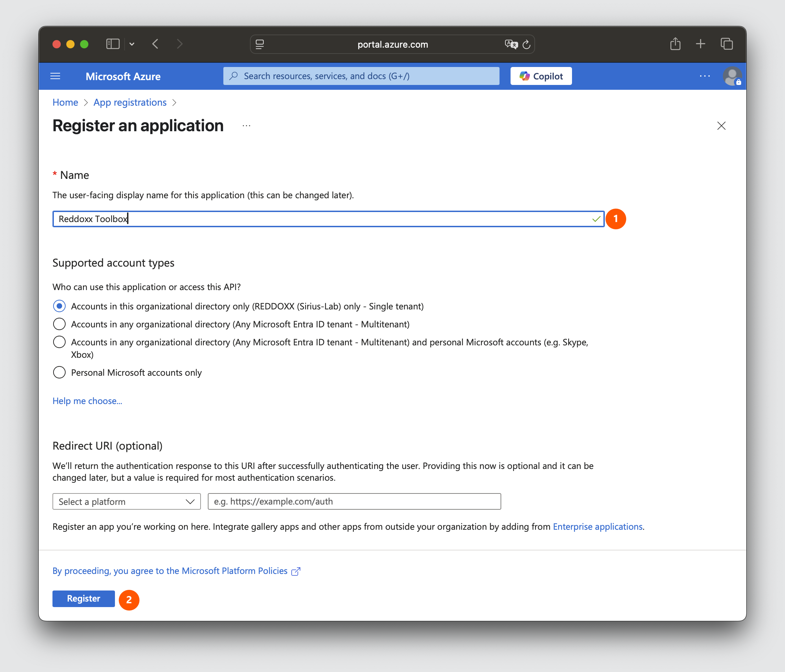This screenshot has width=785, height=672.
Task: Click the redirect URI input field
Action: point(354,501)
